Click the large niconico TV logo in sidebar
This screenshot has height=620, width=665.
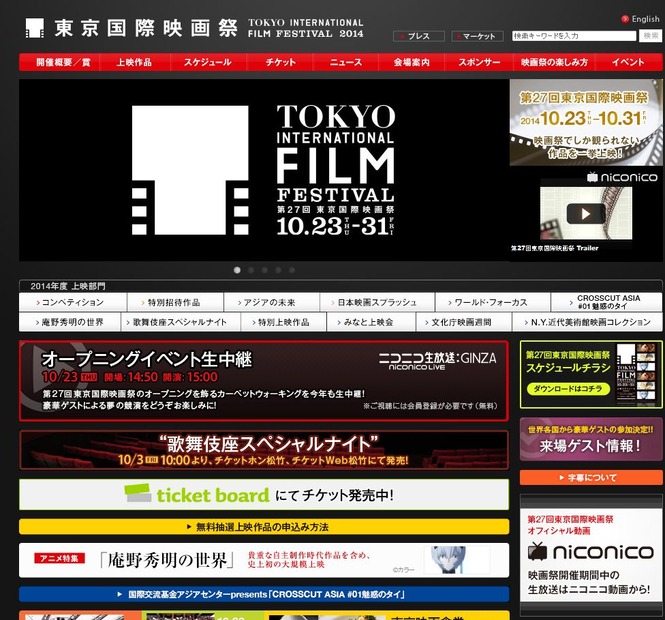click(x=590, y=551)
